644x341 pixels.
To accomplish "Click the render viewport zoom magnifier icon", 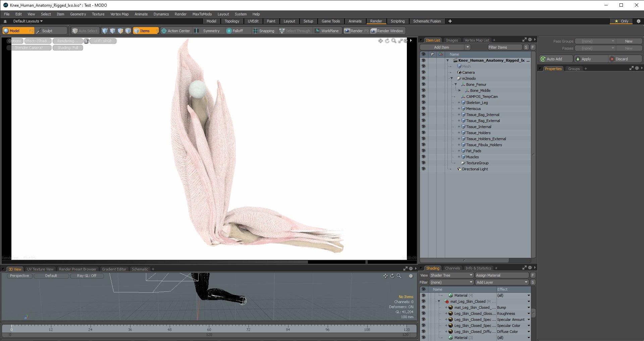I will (x=394, y=41).
